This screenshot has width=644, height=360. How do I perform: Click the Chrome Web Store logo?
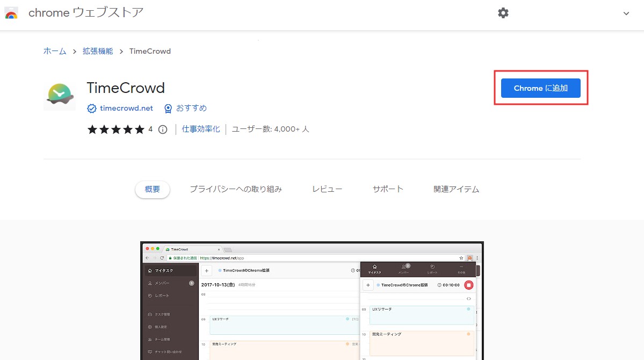[x=11, y=13]
